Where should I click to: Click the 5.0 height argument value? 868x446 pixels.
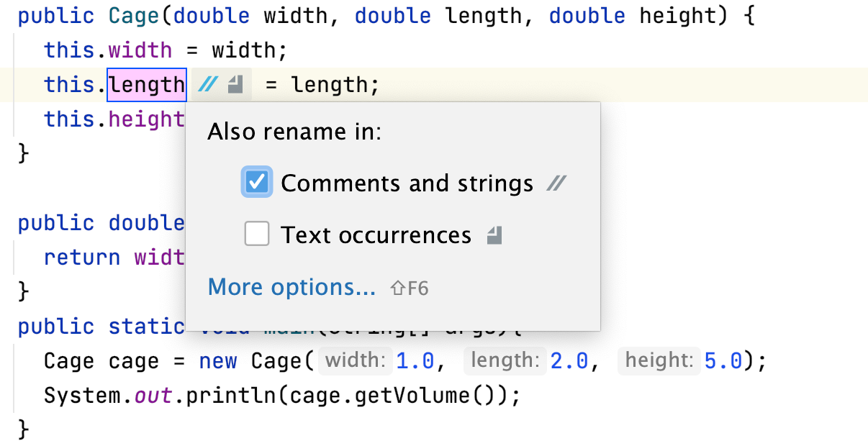723,360
